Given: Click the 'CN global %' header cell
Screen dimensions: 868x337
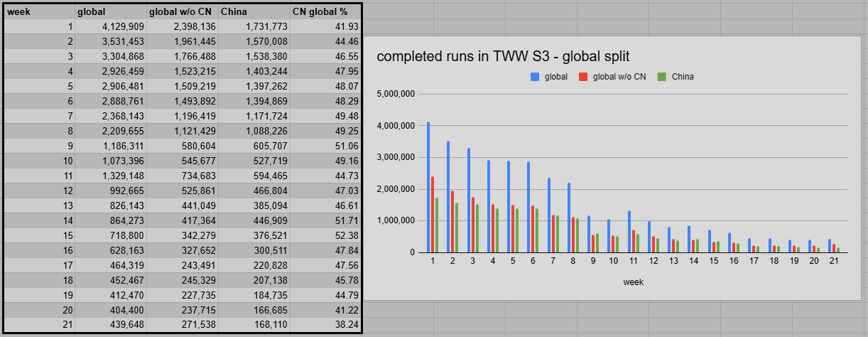Looking at the screenshot, I should [325, 12].
